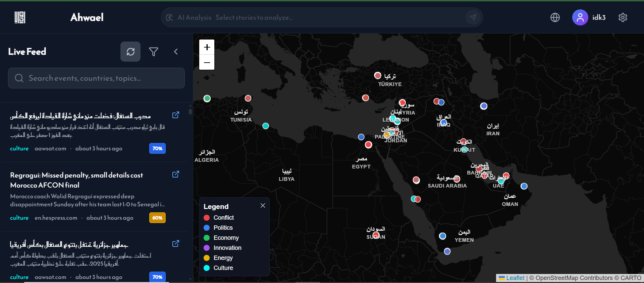Click the red Conflict legend swatch
The height and width of the screenshot is (283, 644).
207,218
